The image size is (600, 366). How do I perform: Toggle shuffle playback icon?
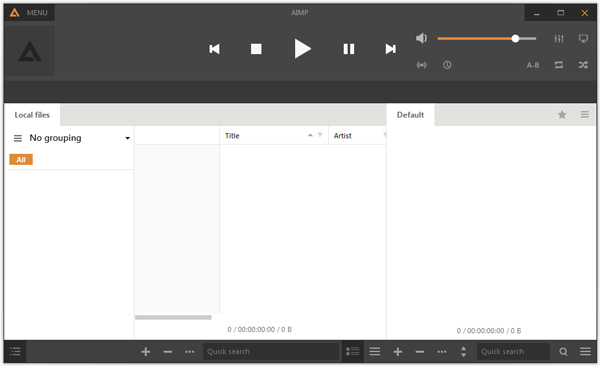pos(583,65)
